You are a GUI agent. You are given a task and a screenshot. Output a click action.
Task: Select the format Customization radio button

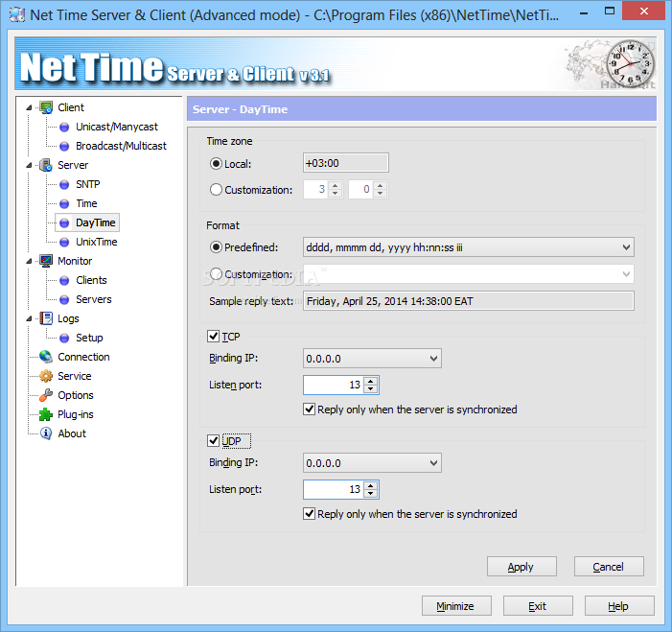click(216, 273)
